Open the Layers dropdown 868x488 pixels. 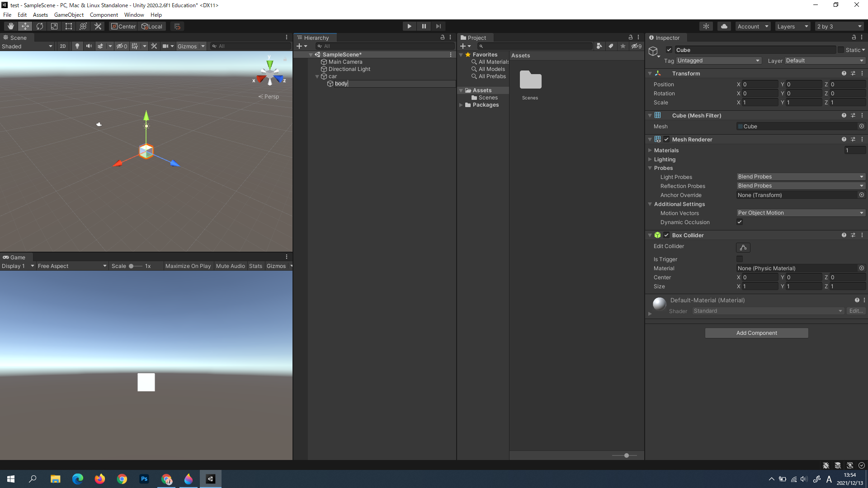click(792, 26)
